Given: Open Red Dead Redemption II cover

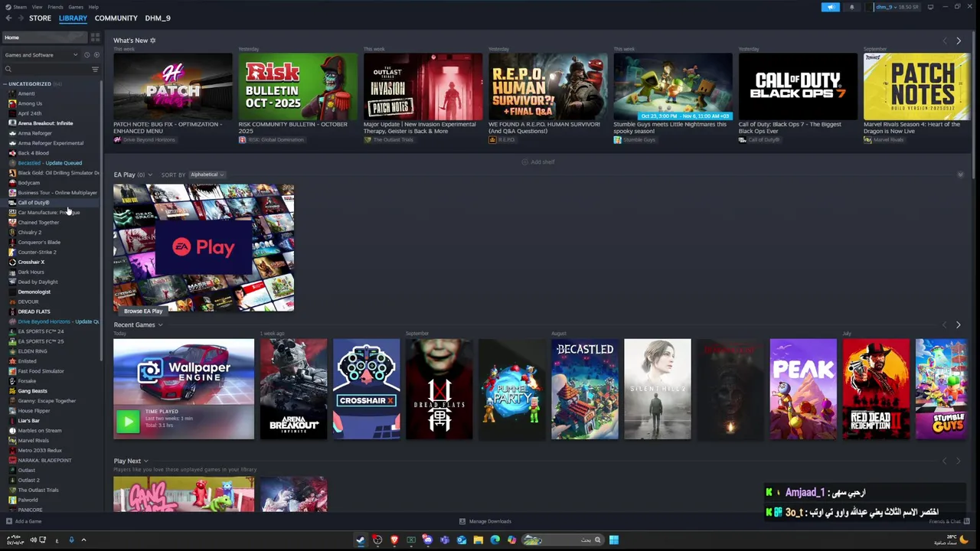Looking at the screenshot, I should click(876, 389).
